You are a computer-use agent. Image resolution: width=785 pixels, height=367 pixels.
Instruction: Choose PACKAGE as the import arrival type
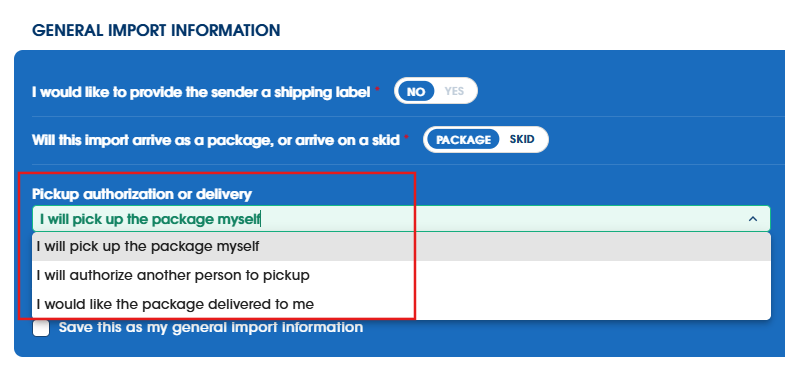pyautogui.click(x=463, y=139)
